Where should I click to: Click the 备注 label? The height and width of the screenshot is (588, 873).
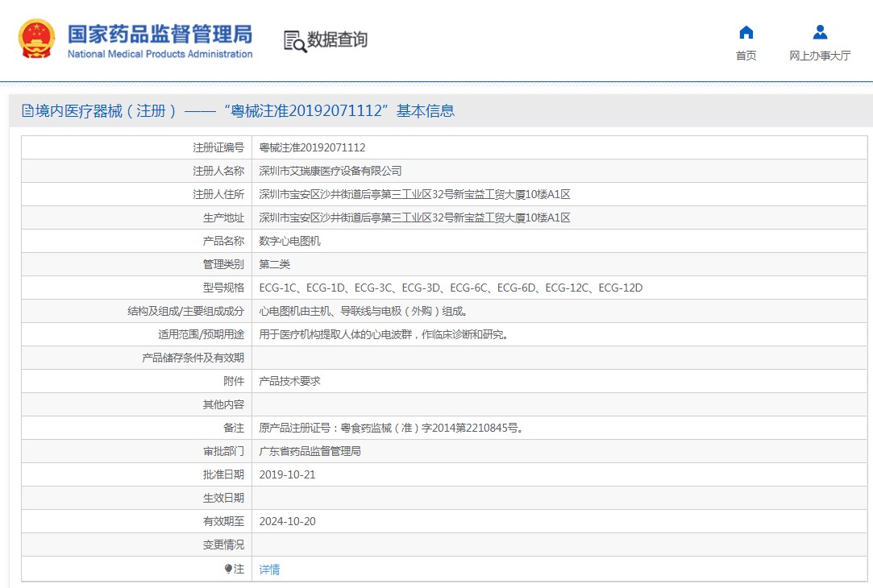tap(234, 428)
